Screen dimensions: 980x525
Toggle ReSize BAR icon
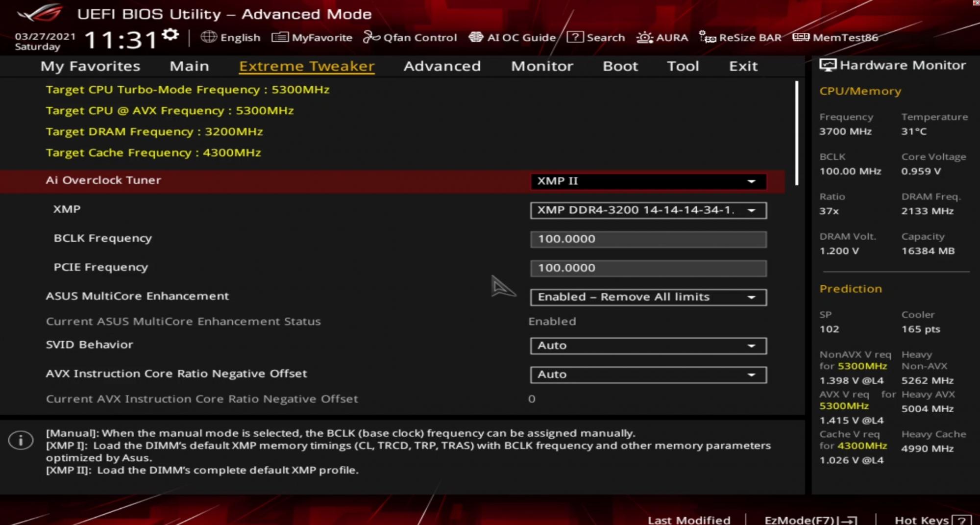[x=708, y=37]
